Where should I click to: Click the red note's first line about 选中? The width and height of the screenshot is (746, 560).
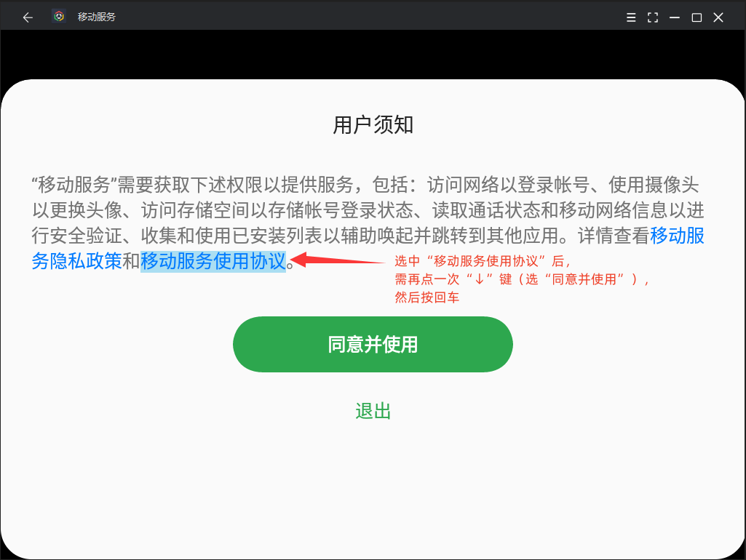click(x=483, y=262)
